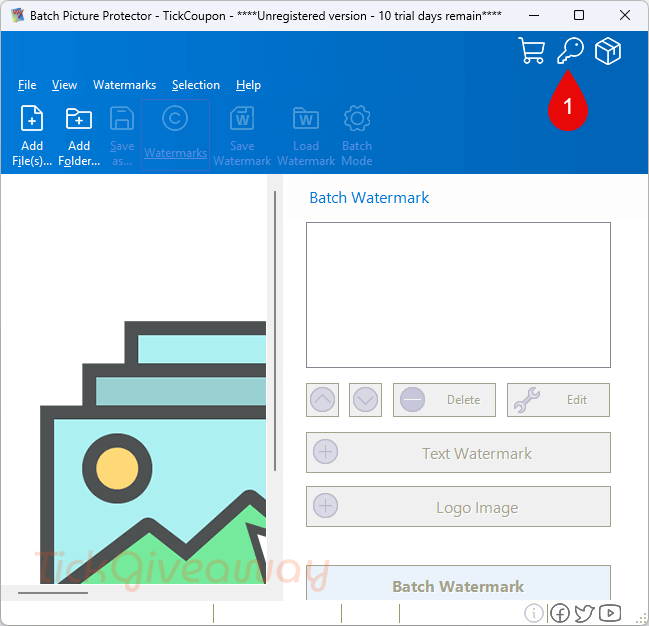Image resolution: width=649 pixels, height=626 pixels.
Task: Click the Delete watermark button
Action: click(444, 400)
